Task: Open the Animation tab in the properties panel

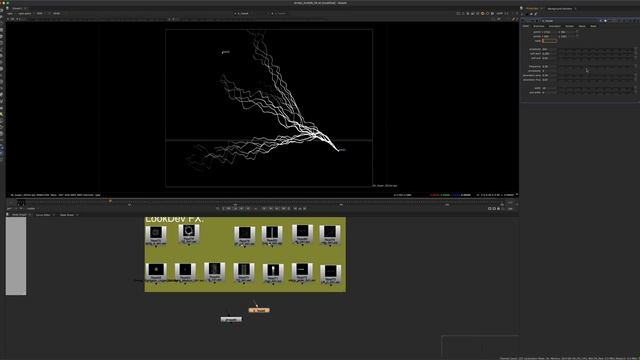Action: coord(554,26)
